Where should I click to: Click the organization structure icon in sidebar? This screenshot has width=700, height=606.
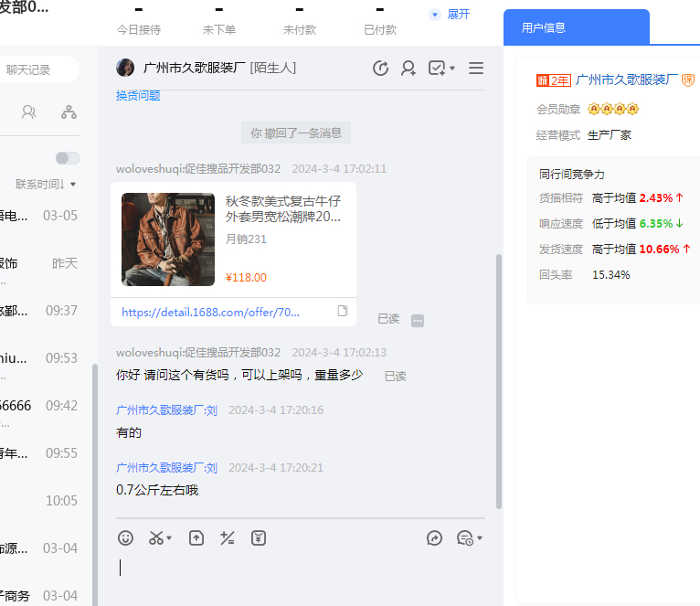point(69,112)
